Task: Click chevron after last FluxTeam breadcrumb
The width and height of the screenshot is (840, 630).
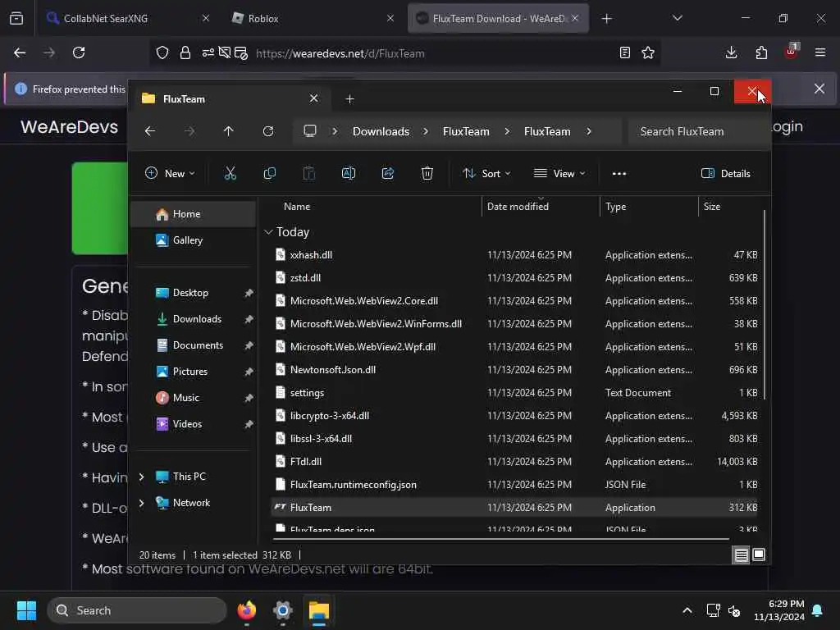Action: click(589, 131)
